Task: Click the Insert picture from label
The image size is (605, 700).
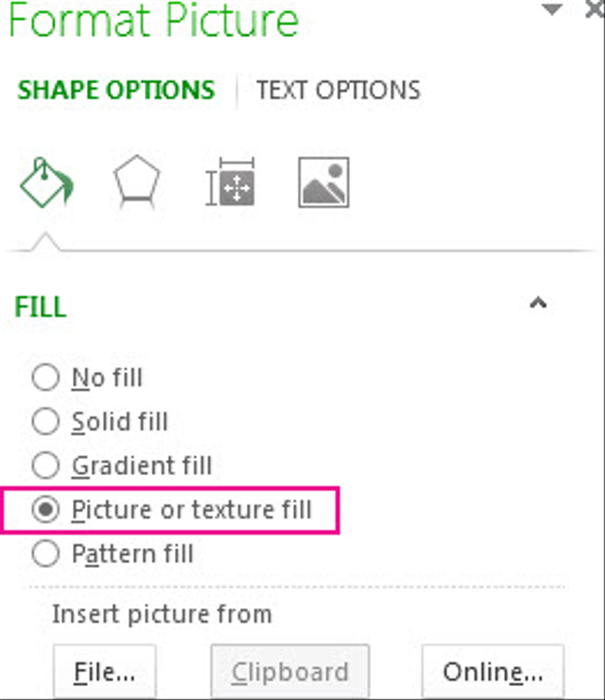Action: pos(163,614)
